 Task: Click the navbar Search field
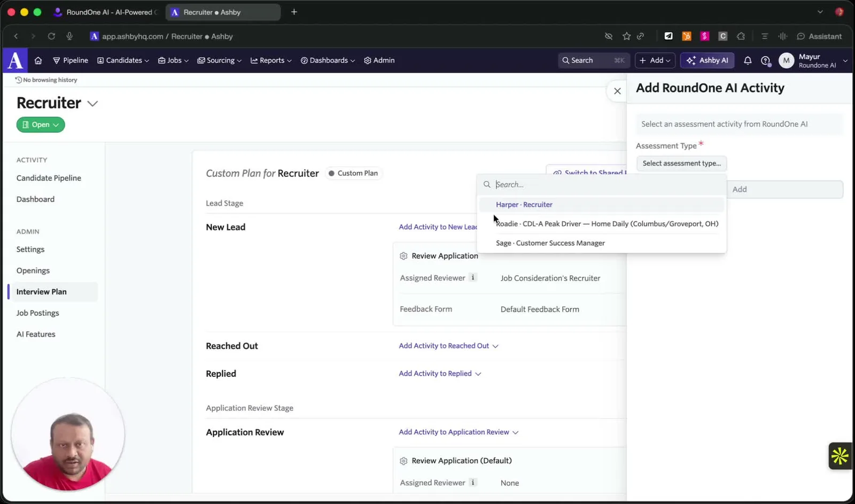[593, 60]
